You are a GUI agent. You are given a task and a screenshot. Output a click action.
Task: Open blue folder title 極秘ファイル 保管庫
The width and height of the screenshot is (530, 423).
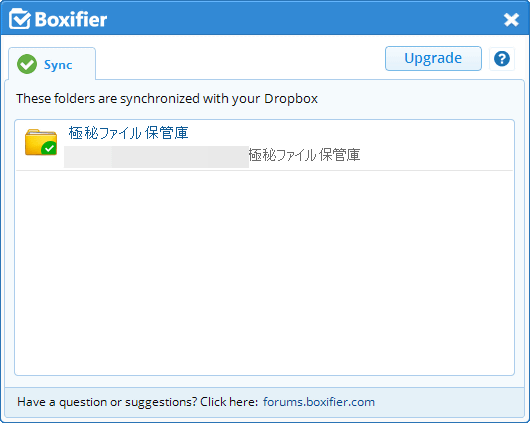[128, 133]
